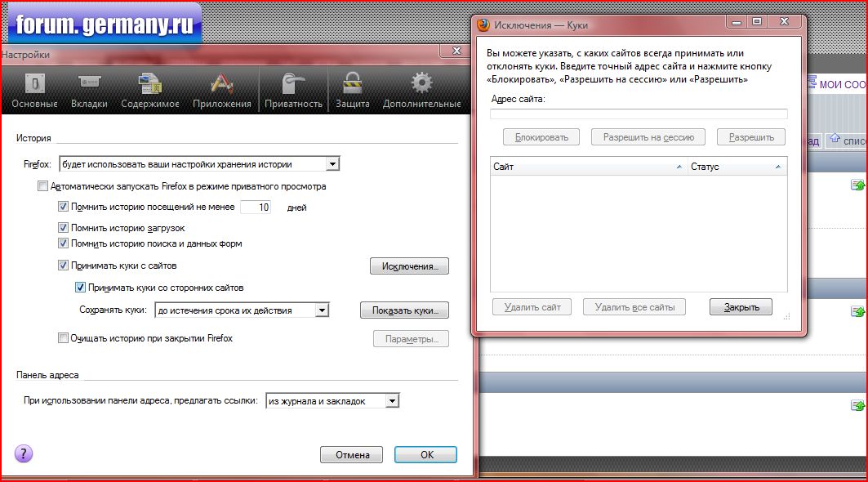
Task: Open the Дополнительные gear icon
Action: tap(421, 83)
